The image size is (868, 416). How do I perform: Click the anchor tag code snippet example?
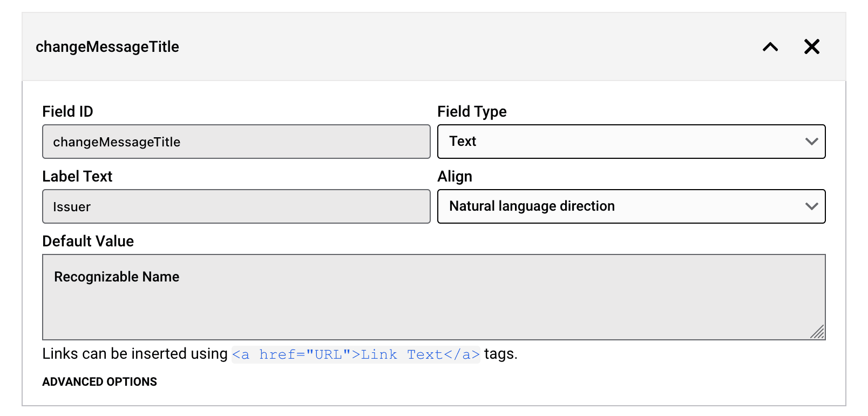[356, 354]
